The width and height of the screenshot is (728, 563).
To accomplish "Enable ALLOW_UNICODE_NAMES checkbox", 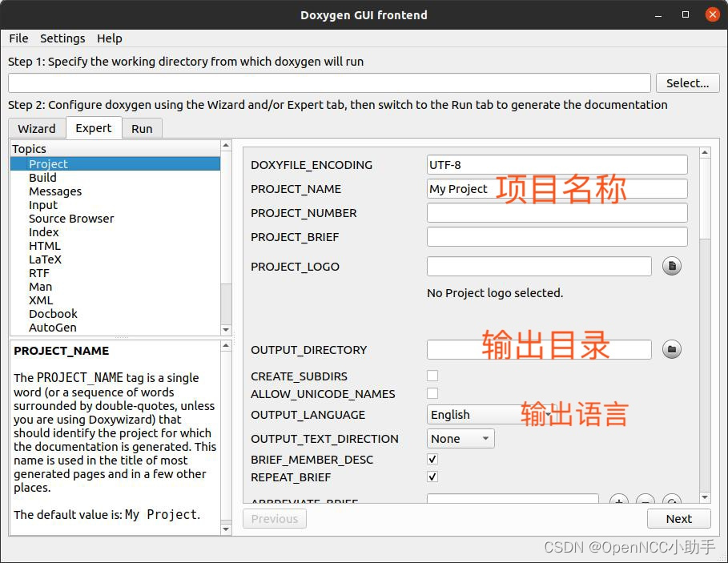I will click(x=432, y=393).
